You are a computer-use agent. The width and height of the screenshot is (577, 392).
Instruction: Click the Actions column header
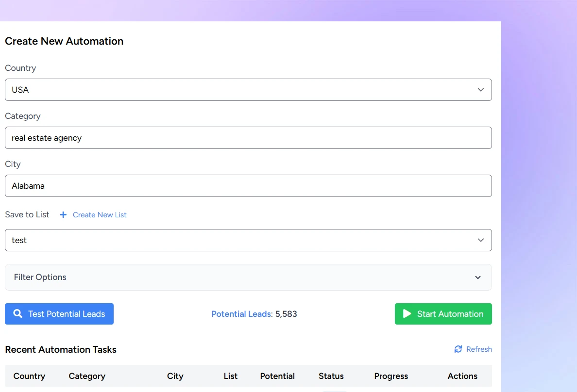[x=462, y=376]
